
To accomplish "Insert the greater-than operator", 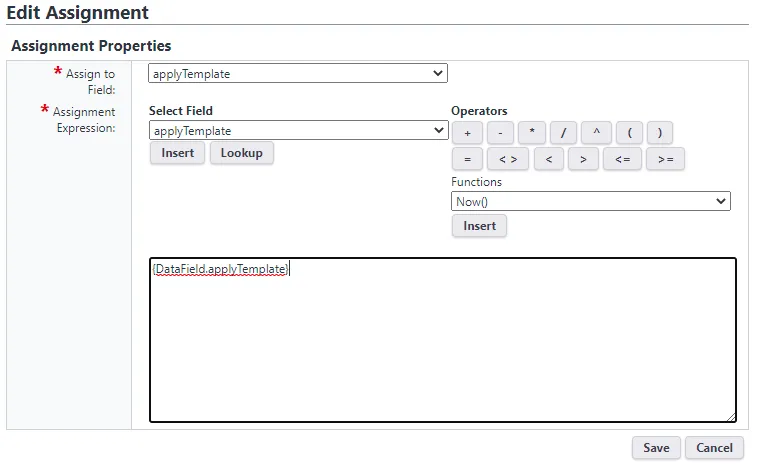I will pyautogui.click(x=583, y=159).
